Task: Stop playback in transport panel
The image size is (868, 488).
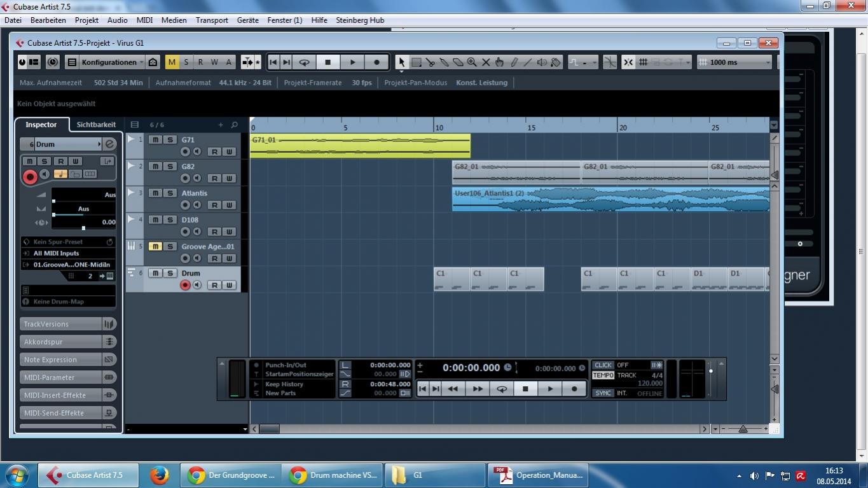Action: 525,389
